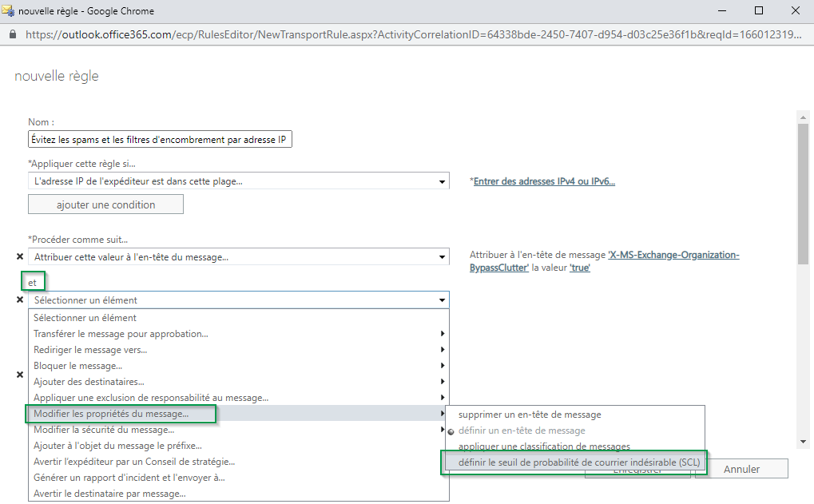Screen dimensions: 814x504
Task: Choose 'Générer un rapport d'incident' option
Action: coord(129,478)
